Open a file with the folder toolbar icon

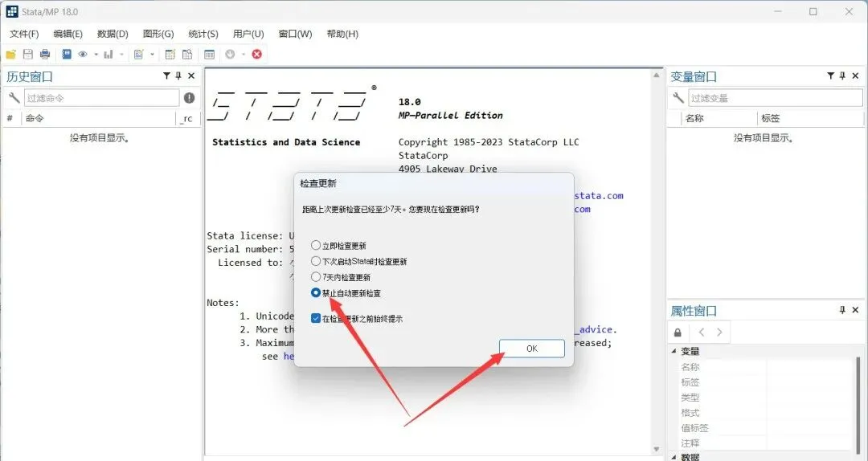tap(10, 55)
